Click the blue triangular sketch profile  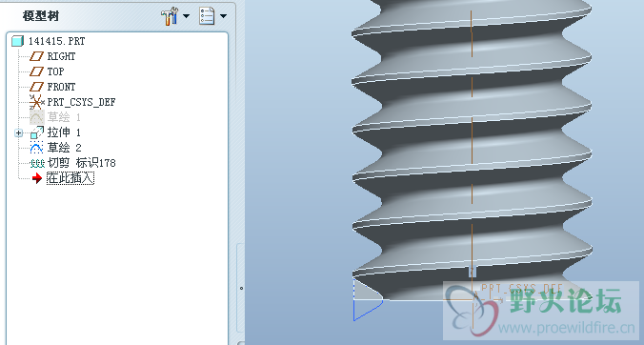coord(368,300)
